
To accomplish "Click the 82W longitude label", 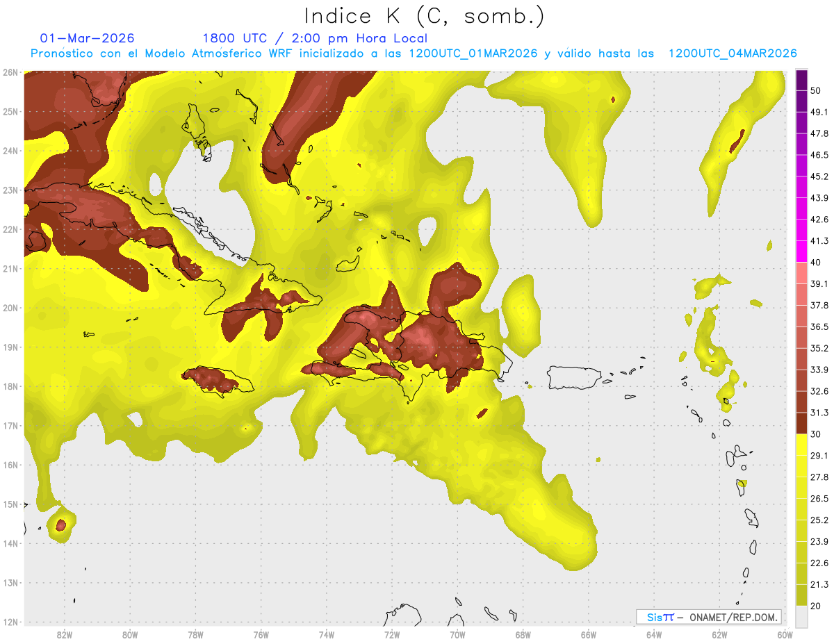I will tap(64, 634).
